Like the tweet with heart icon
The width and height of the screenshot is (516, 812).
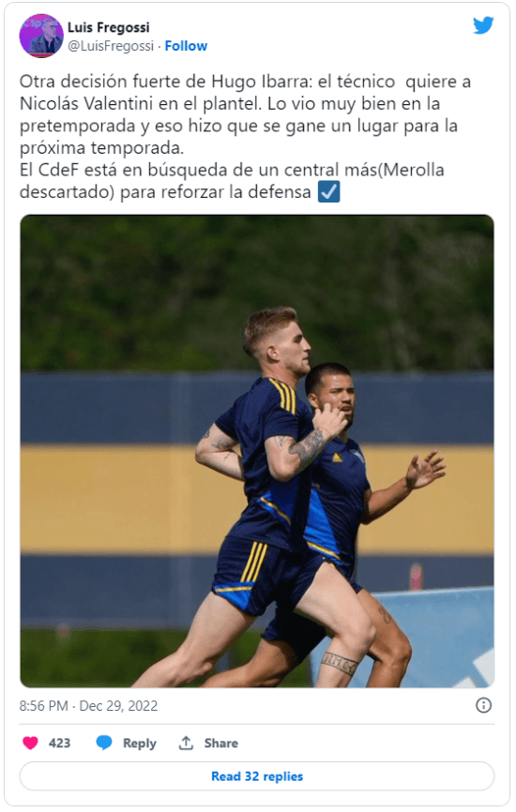[x=31, y=743]
